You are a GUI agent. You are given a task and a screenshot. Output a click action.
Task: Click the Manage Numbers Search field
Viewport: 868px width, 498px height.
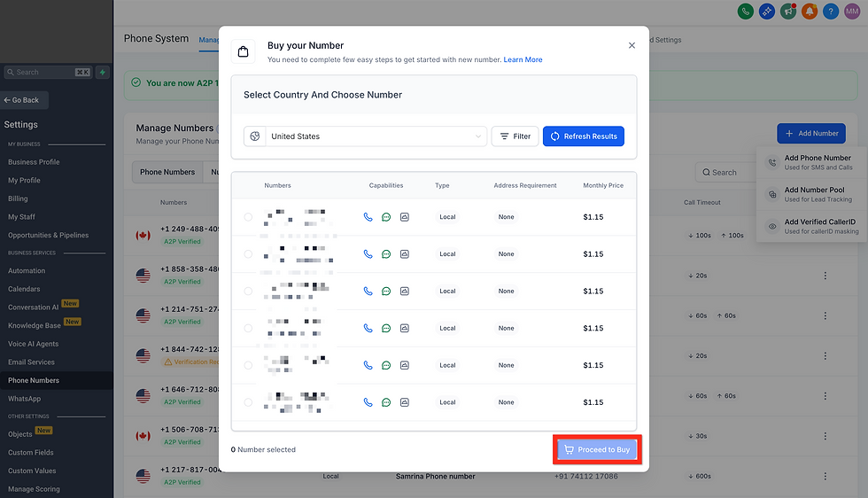(x=725, y=172)
